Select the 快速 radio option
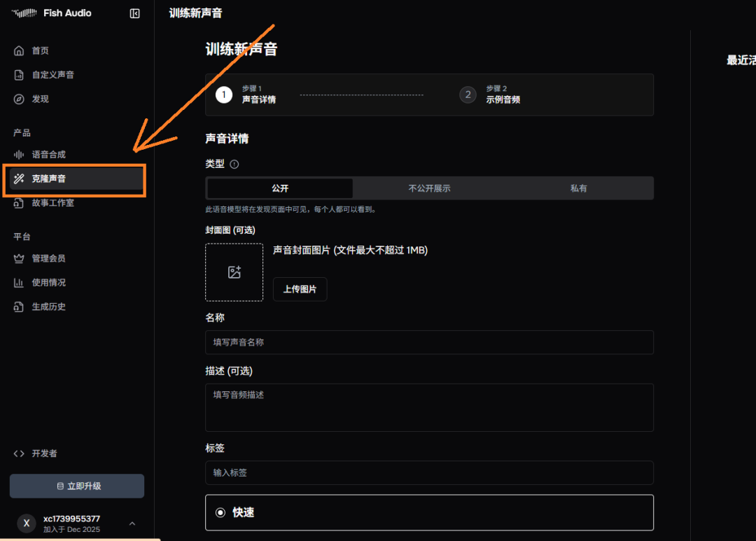756x541 pixels. tap(220, 513)
